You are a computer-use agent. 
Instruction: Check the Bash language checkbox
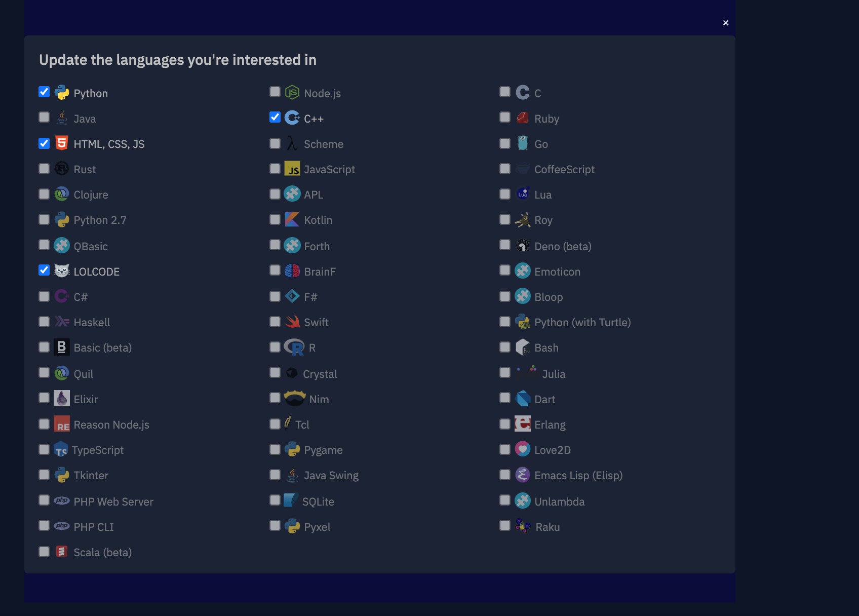click(505, 347)
